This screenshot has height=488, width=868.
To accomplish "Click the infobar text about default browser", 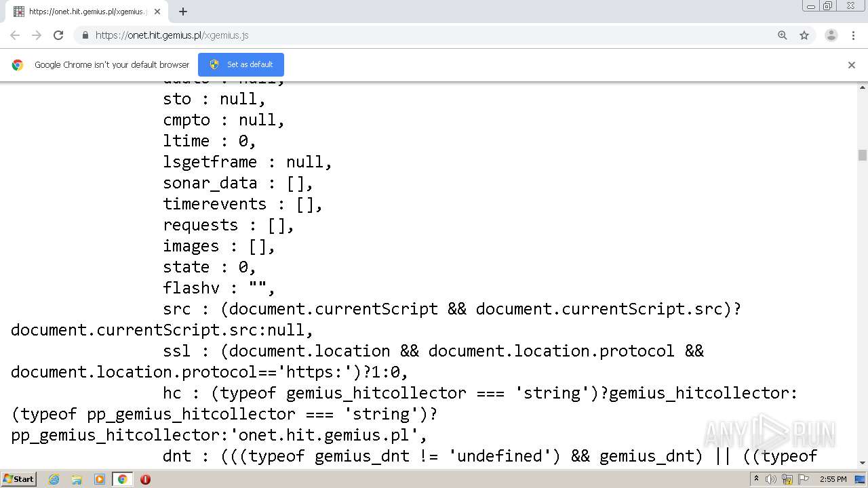I will 112,65.
